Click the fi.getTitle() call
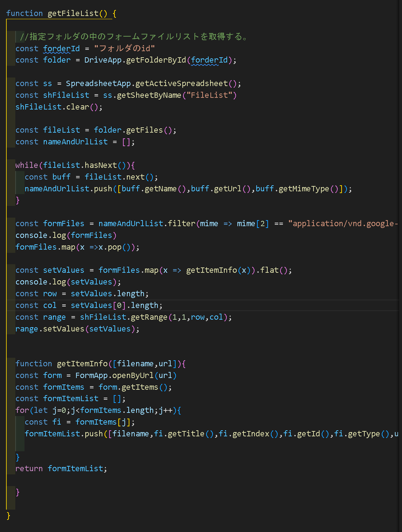 (x=184, y=434)
